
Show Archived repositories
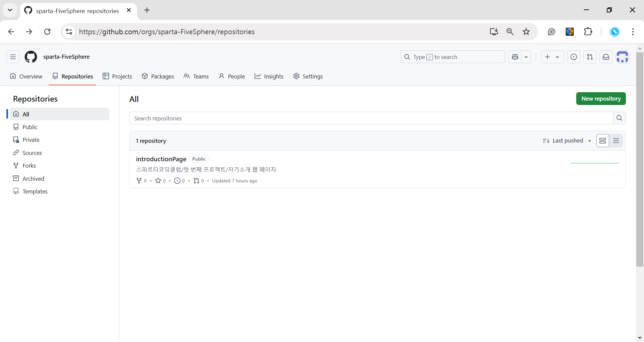[59, 179]
